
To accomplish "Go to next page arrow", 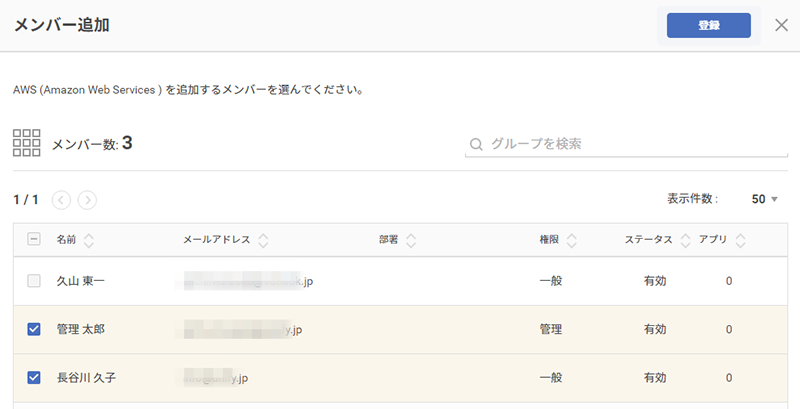I will click(87, 200).
